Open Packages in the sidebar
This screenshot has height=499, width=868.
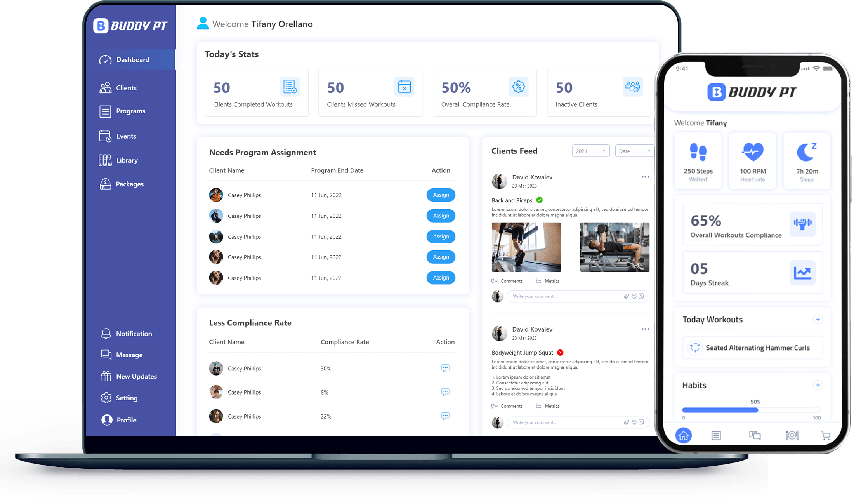click(130, 183)
